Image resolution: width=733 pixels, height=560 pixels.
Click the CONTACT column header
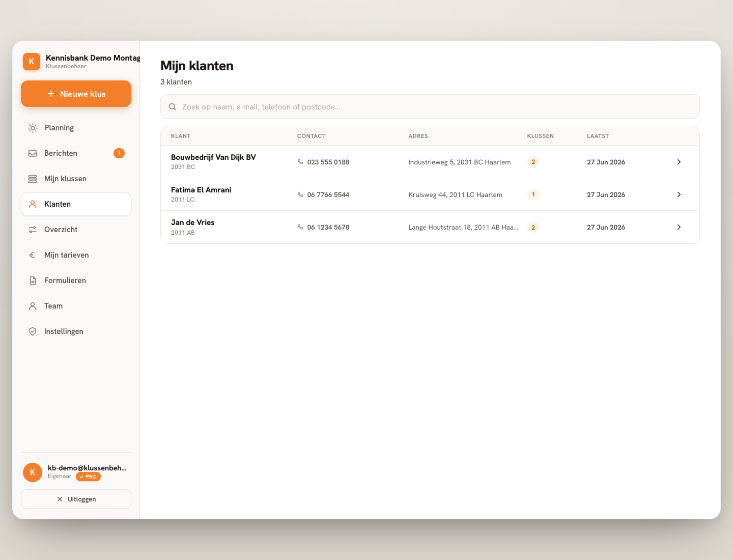point(312,136)
